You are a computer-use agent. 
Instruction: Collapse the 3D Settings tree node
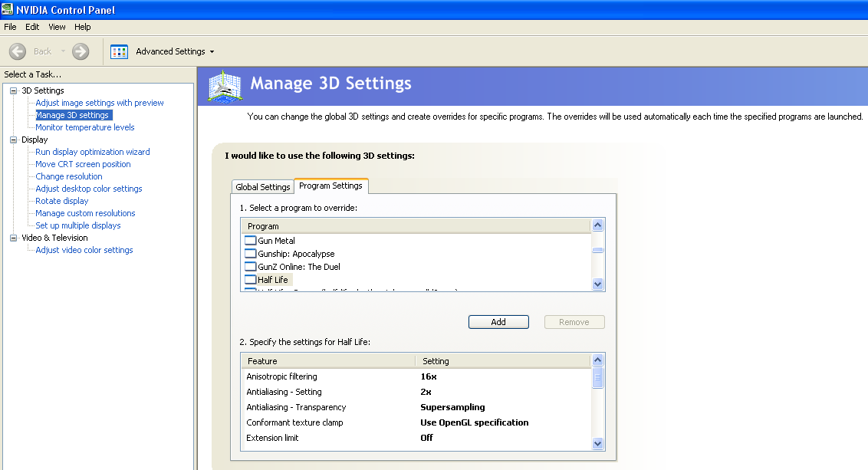pyautogui.click(x=13, y=90)
